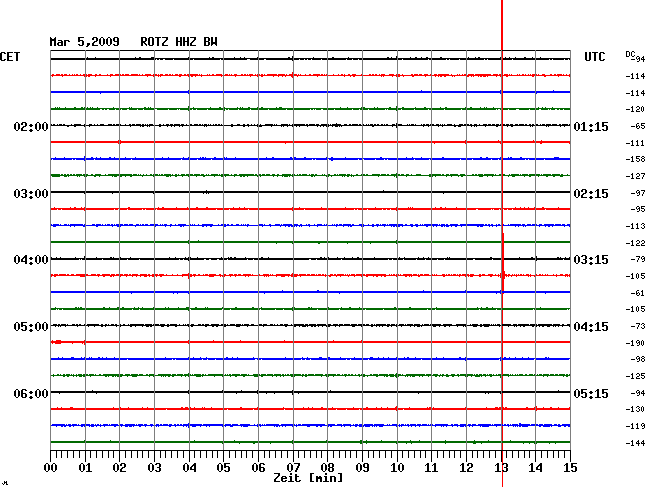Screen dimensions: 650x494
Task: Click the date label "Mar 5,2009"
Action: tap(84, 42)
